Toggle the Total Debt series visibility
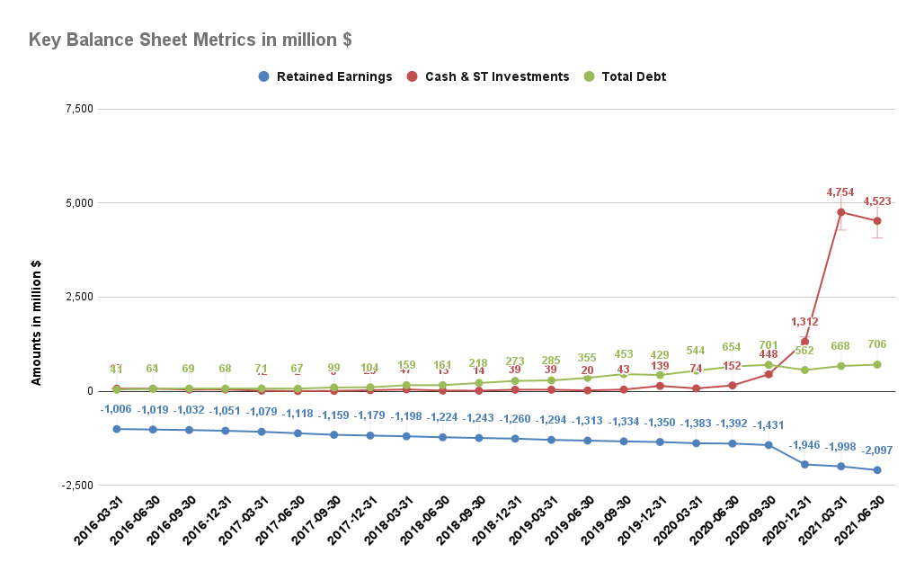 [634, 76]
